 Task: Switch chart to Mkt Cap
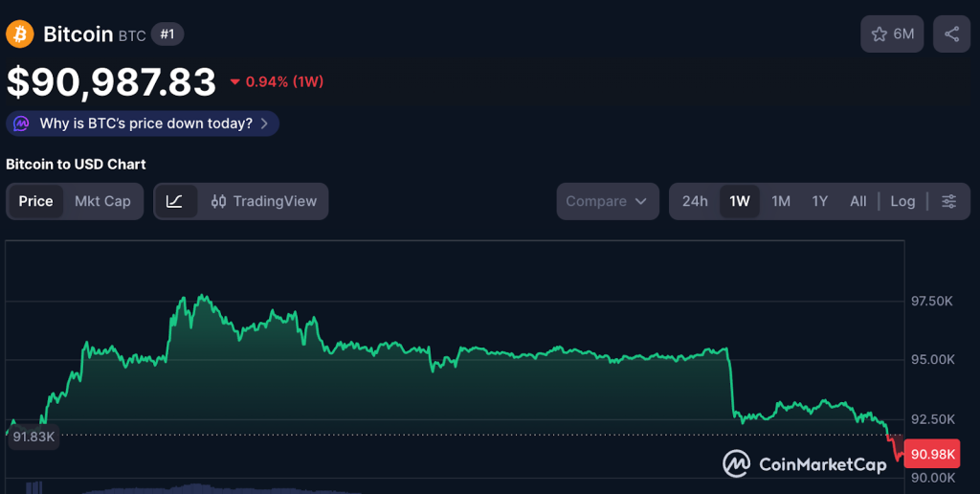pos(102,201)
